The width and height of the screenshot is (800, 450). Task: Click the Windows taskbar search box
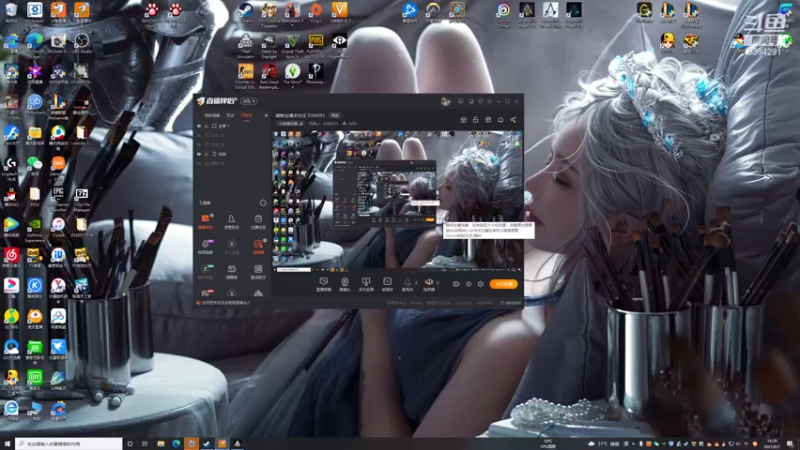pos(69,444)
